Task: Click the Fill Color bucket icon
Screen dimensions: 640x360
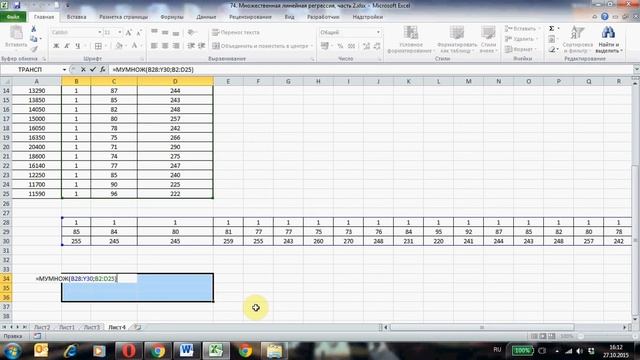Action: coord(119,46)
